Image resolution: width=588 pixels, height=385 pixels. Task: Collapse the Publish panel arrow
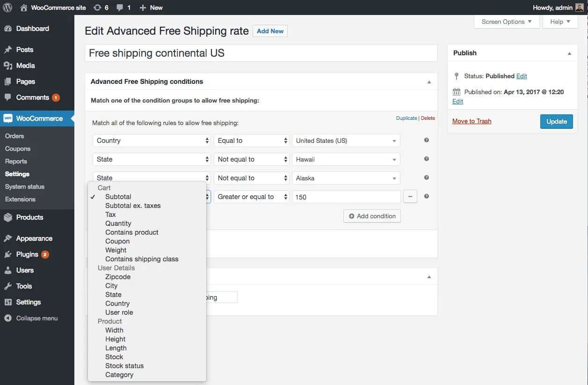(x=569, y=53)
